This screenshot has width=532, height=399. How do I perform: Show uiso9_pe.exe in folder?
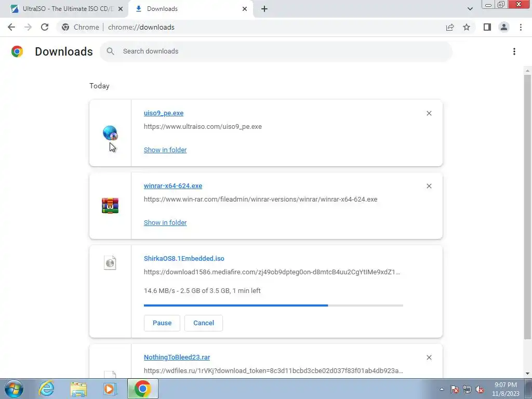165,150
